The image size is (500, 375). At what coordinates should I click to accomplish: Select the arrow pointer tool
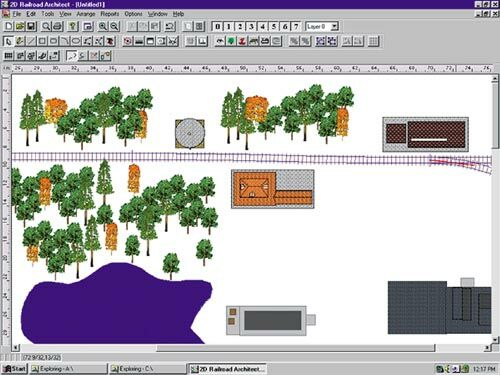pyautogui.click(x=8, y=41)
